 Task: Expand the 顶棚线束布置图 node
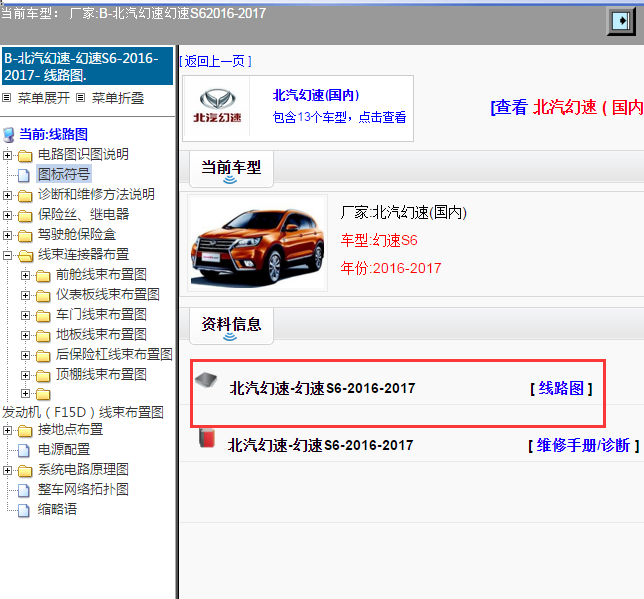pyautogui.click(x=25, y=375)
